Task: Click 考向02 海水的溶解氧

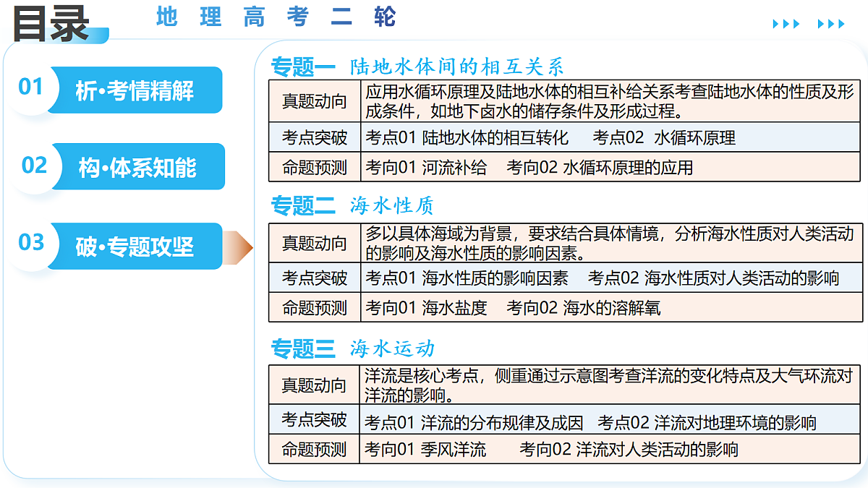Action: [x=584, y=309]
